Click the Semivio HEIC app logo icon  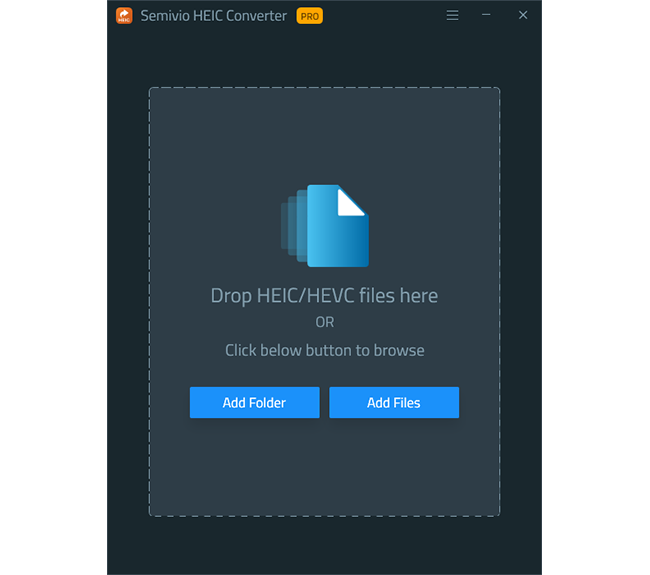[x=124, y=16]
